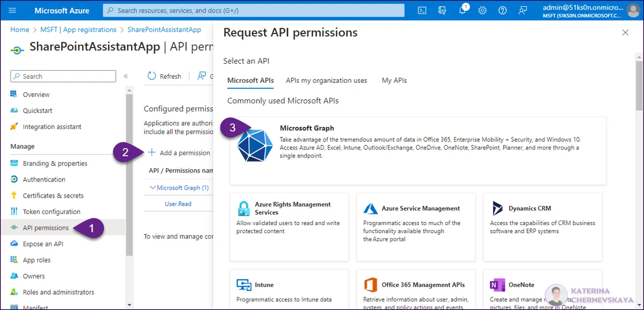This screenshot has width=644, height=310.
Task: Close the Request API permissions panel
Action: 625,33
